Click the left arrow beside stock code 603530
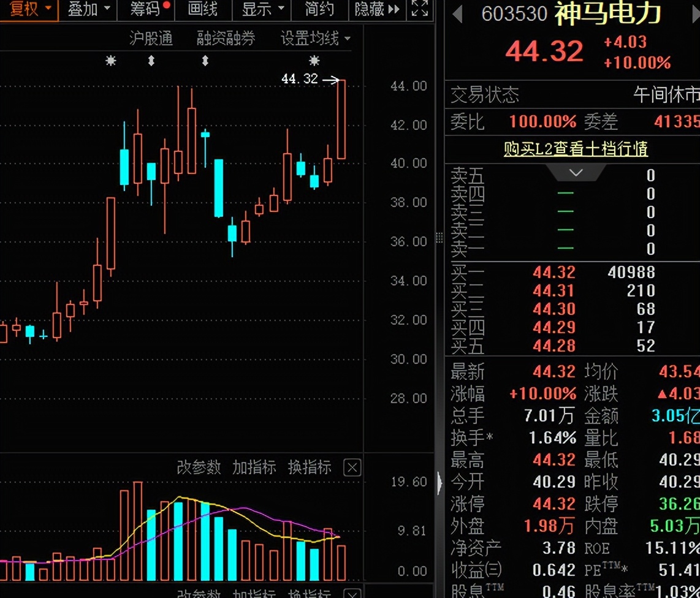The height and width of the screenshot is (598, 700). (x=457, y=14)
